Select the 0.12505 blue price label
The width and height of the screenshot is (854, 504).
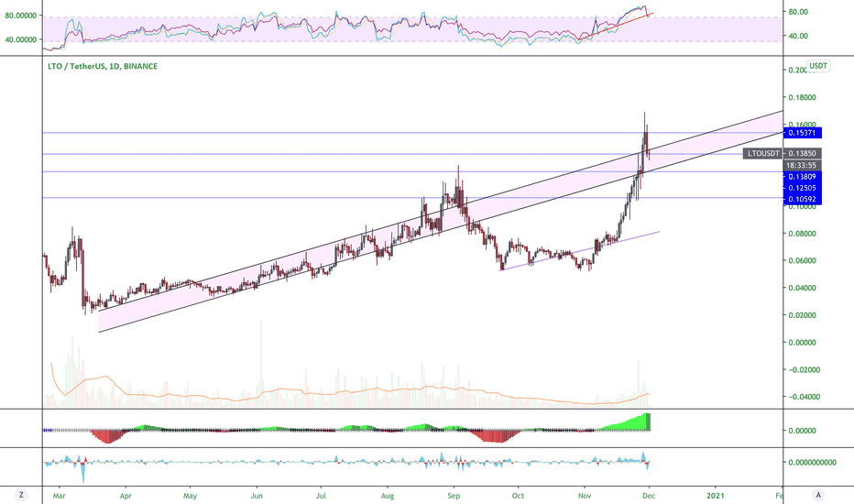pos(803,188)
